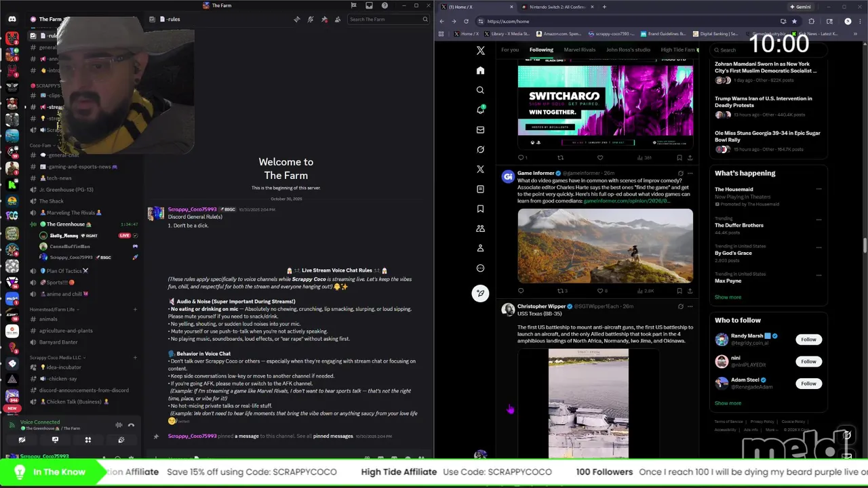868x488 pixels.
Task: Open Discord member list icon in header
Action: (x=338, y=20)
